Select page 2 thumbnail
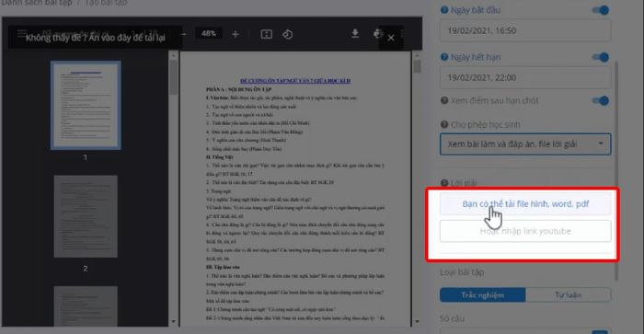The width and height of the screenshot is (644, 334). [x=86, y=216]
